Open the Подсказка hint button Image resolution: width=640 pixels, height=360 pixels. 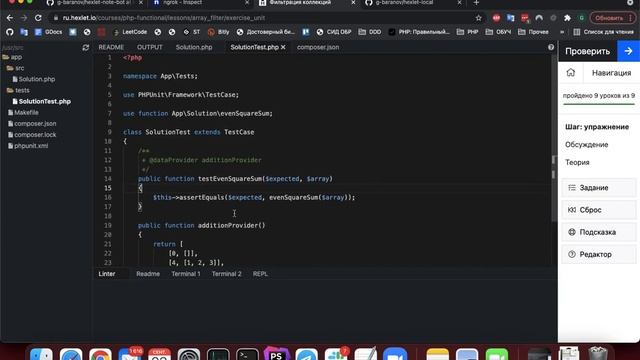[x=599, y=232]
